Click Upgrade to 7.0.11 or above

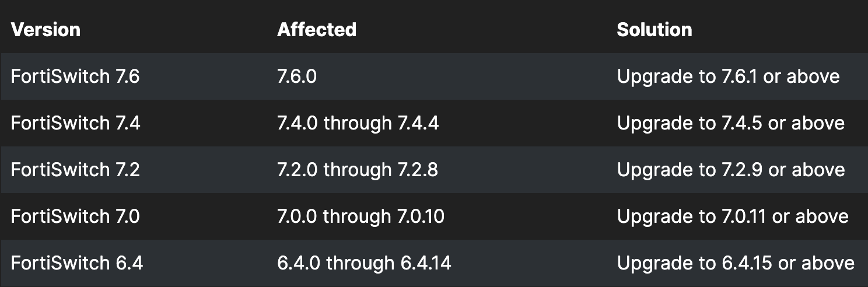[x=733, y=216]
